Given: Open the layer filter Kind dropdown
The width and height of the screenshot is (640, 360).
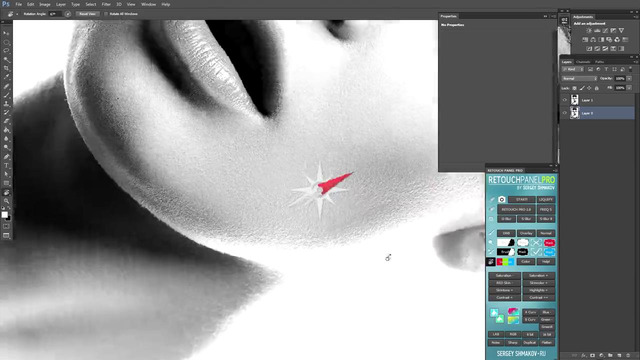Looking at the screenshot, I should 573,69.
